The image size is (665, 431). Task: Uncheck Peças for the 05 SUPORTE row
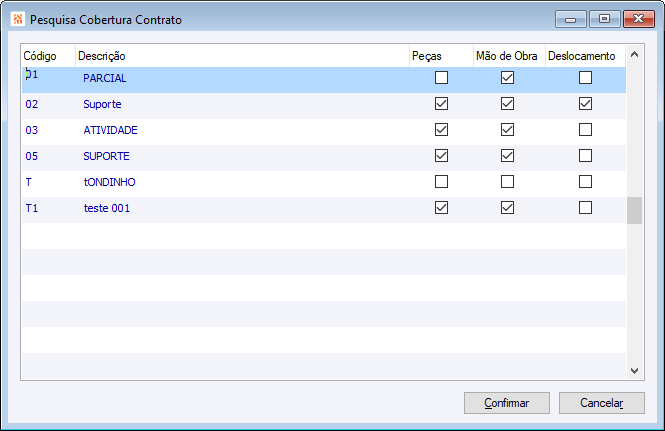tap(441, 156)
